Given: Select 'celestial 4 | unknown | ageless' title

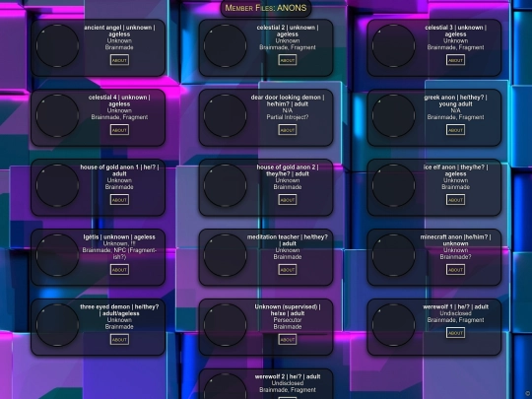Looking at the screenshot, I should [x=119, y=100].
